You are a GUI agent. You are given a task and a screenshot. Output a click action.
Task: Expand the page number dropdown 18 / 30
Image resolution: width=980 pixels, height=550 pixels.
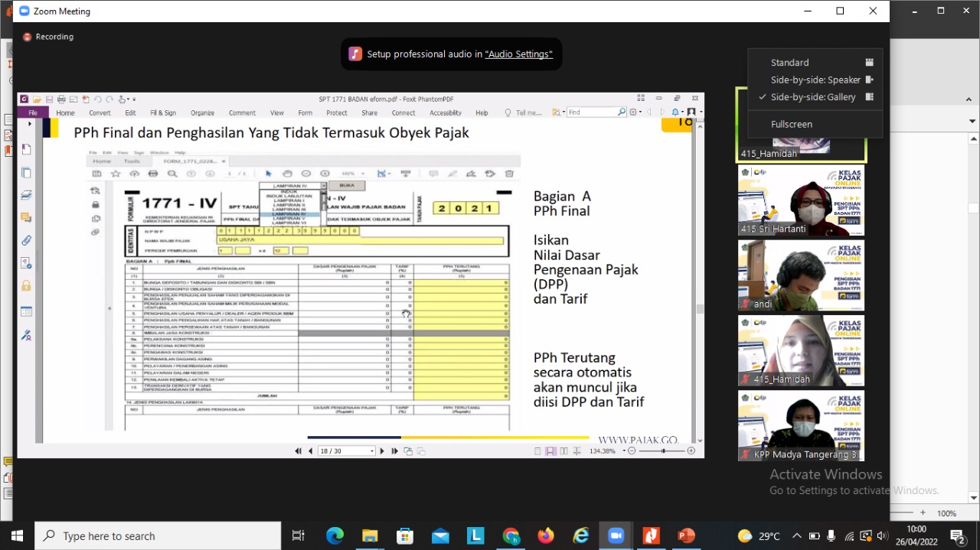[x=371, y=451]
